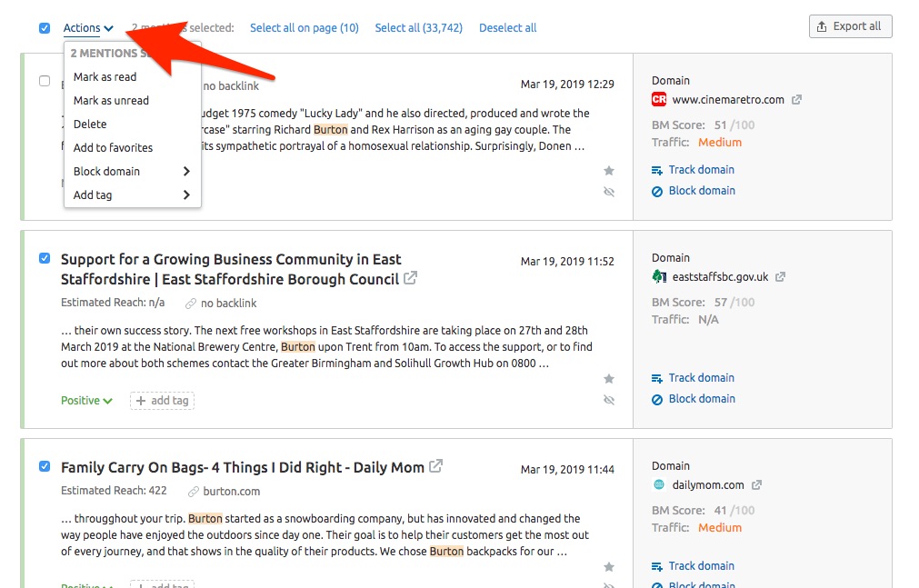This screenshot has height=588, width=919.
Task: Star the Daily Mom mention as favorite
Action: point(609,567)
